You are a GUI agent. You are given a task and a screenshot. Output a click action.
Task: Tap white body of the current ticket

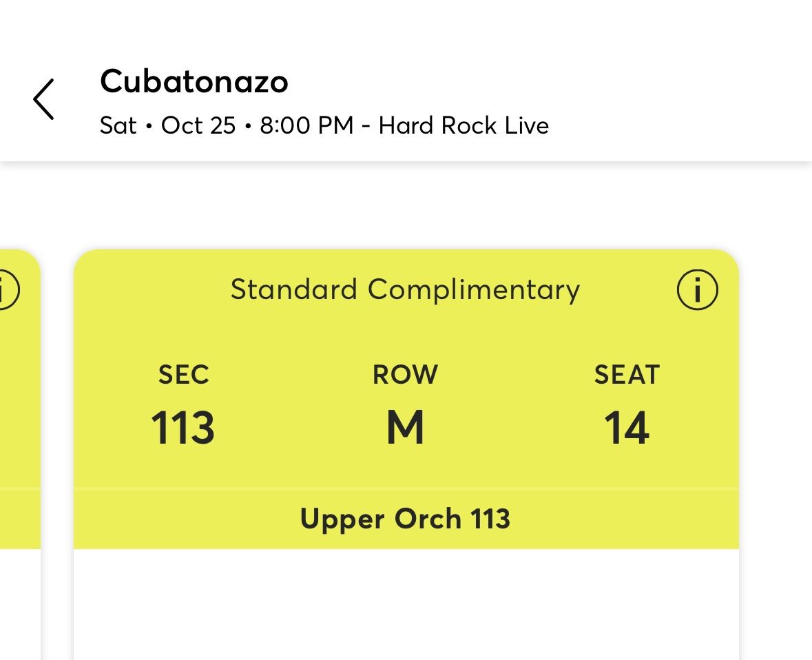click(405, 606)
